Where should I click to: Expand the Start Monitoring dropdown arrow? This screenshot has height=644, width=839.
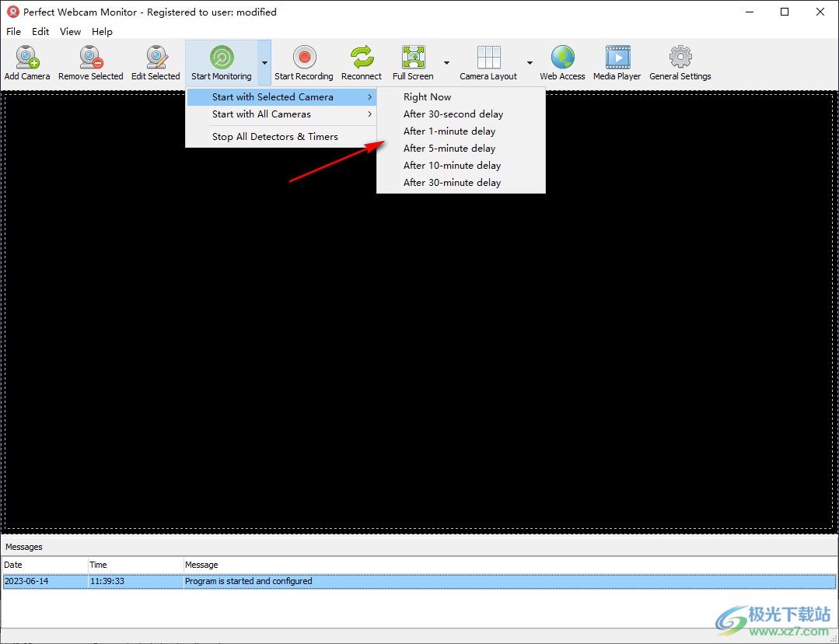click(x=264, y=63)
